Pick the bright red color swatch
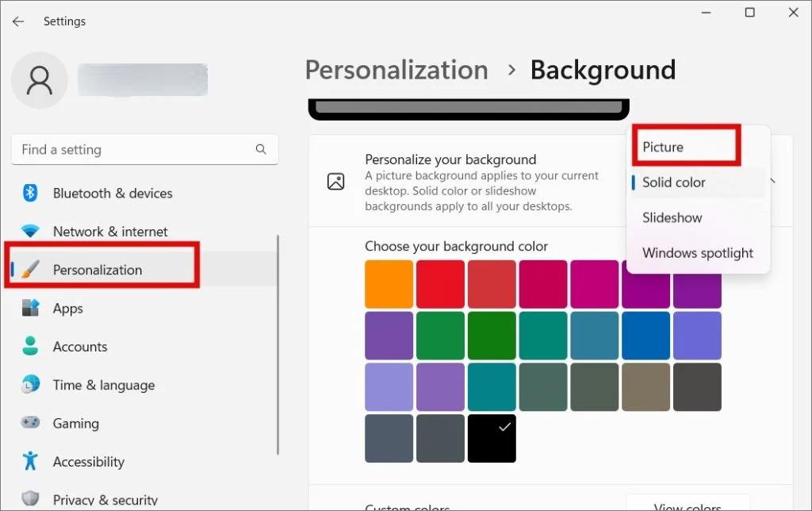The width and height of the screenshot is (812, 511). click(x=440, y=284)
